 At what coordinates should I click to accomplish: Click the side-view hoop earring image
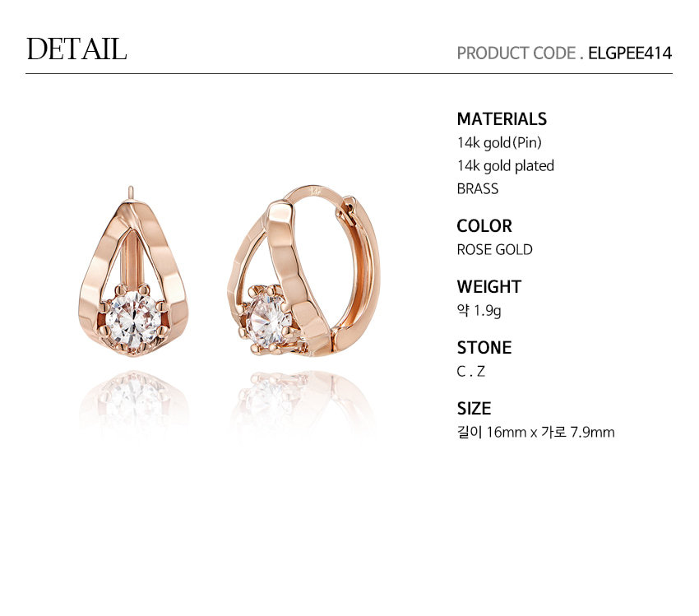tap(304, 271)
